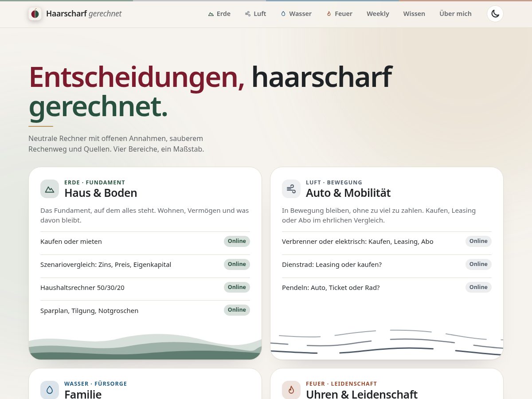
Task: Click the Auto & Mobilität description text
Action: point(379,215)
